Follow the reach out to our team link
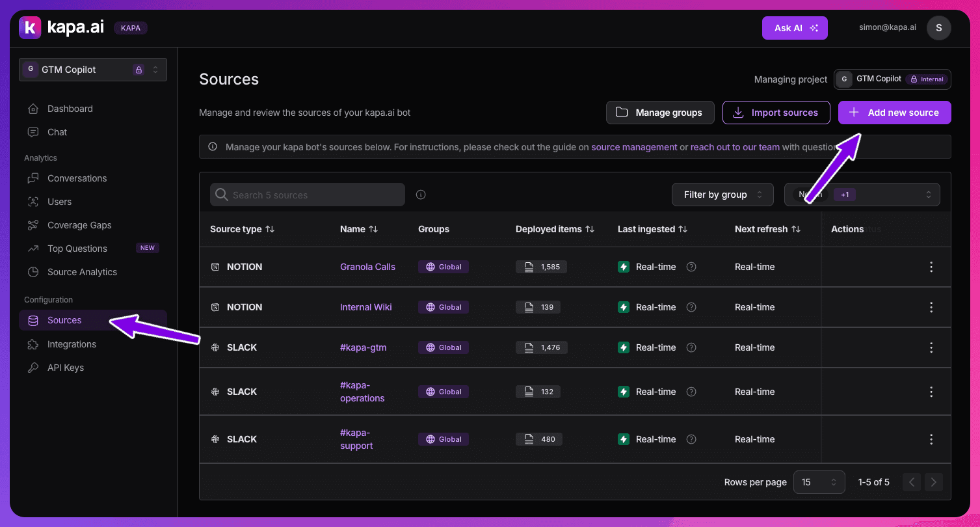The image size is (980, 527). tap(735, 147)
